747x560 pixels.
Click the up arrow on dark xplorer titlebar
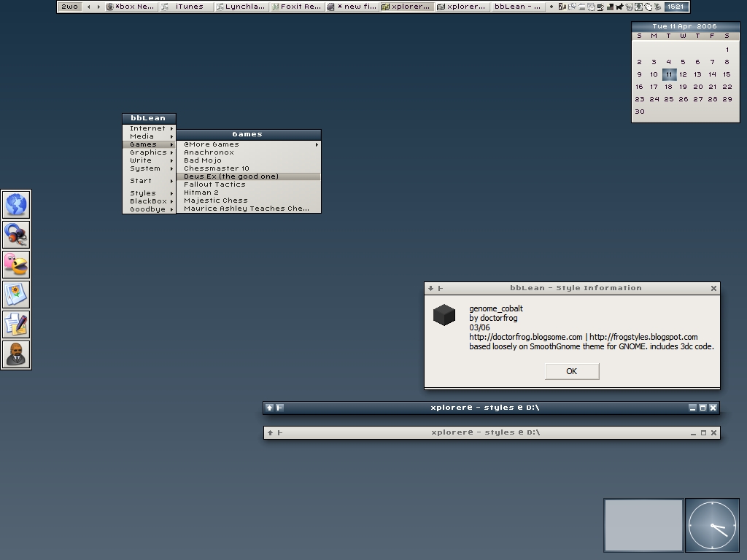coord(270,408)
